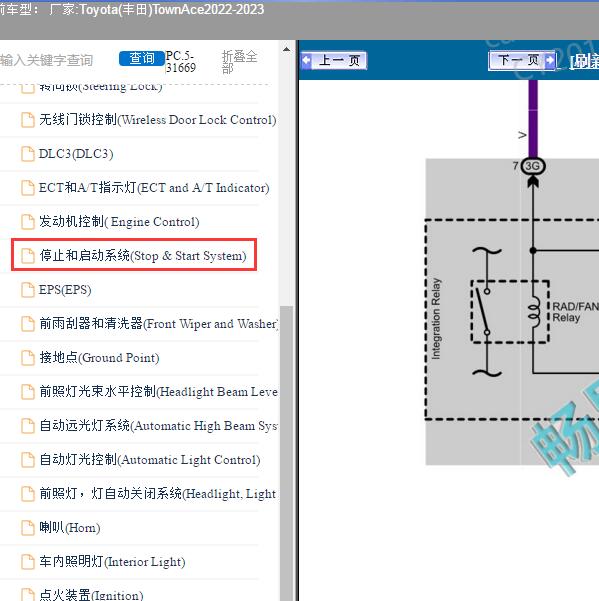Click the list panel scrollbar thumb
Screen dimensions: 599x601
pos(286,452)
